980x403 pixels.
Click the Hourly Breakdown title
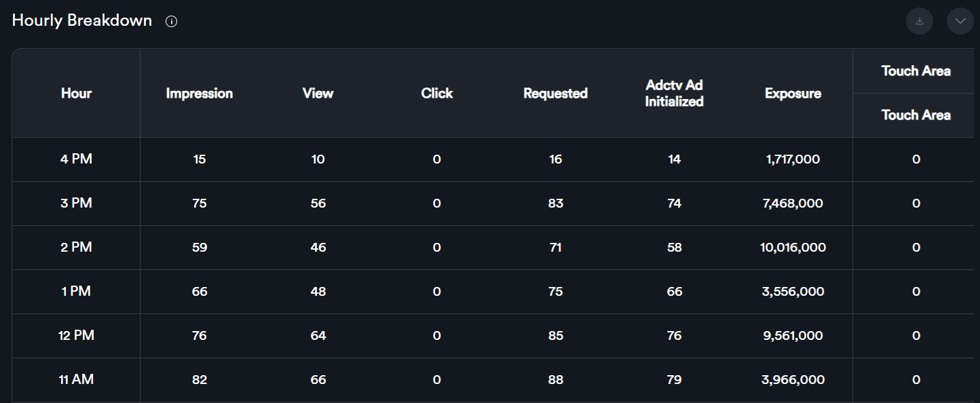(x=82, y=20)
